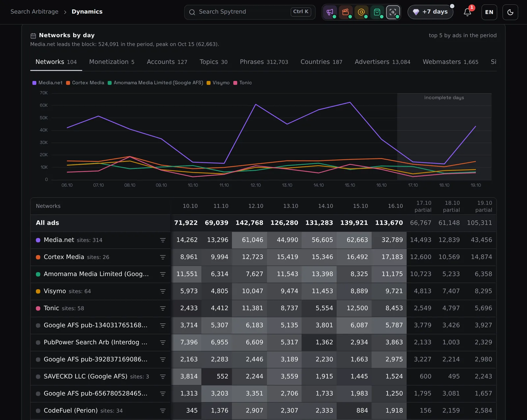Open filter icon for Google AFS pub-134031765168 row
This screenshot has height=420, width=527.
tap(163, 326)
